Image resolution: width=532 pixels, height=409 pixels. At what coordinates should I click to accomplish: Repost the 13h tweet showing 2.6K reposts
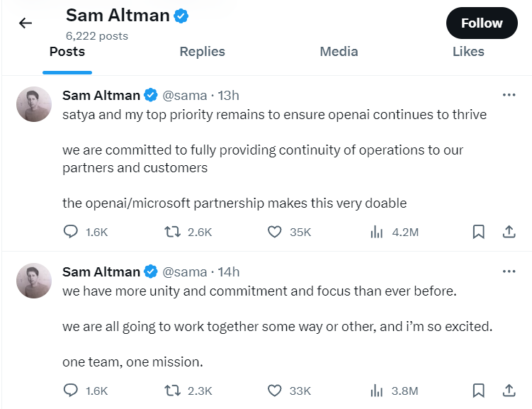(x=172, y=232)
